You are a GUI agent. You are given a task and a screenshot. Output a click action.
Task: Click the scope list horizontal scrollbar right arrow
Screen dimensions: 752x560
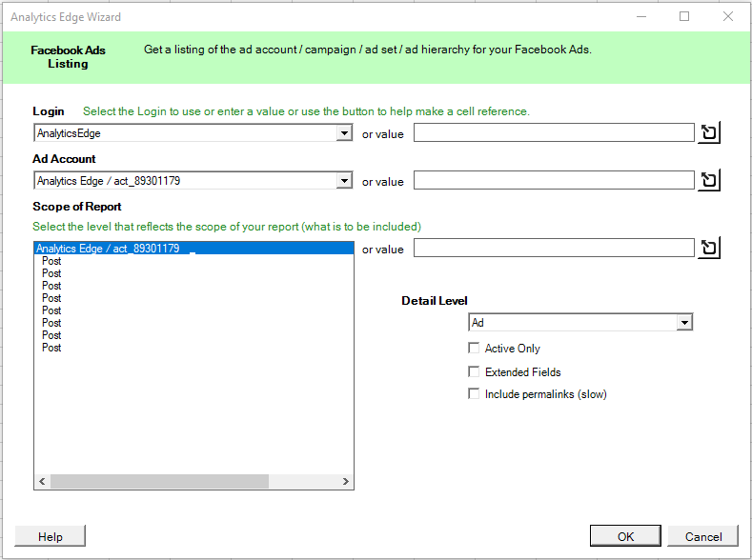[346, 482]
